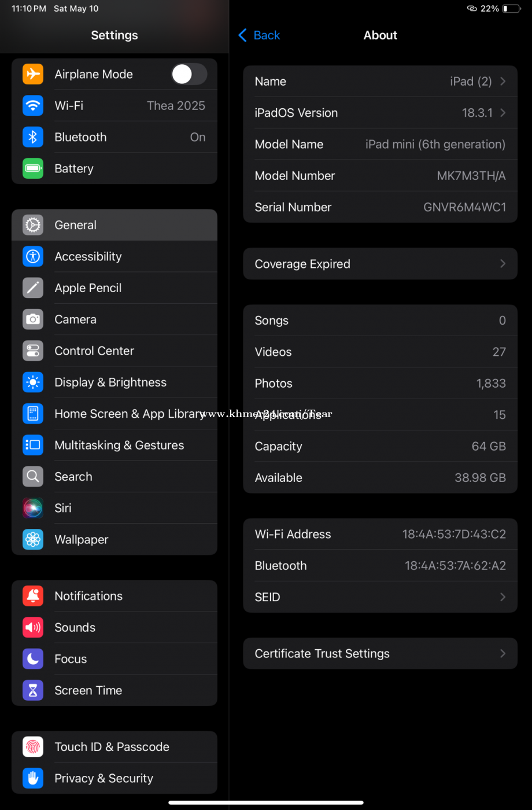Viewport: 532px width, 810px height.
Task: Tap the Wallpaper flower icon
Action: pyautogui.click(x=33, y=539)
